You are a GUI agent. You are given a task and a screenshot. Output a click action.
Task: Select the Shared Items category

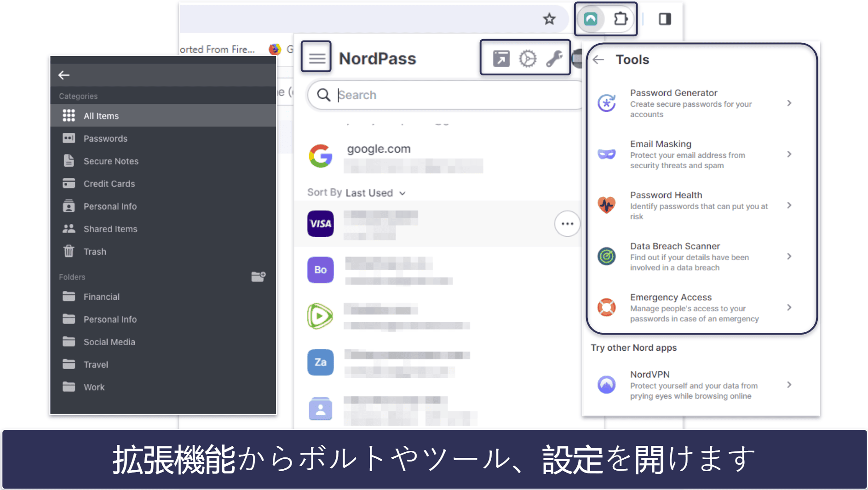[x=163, y=229]
